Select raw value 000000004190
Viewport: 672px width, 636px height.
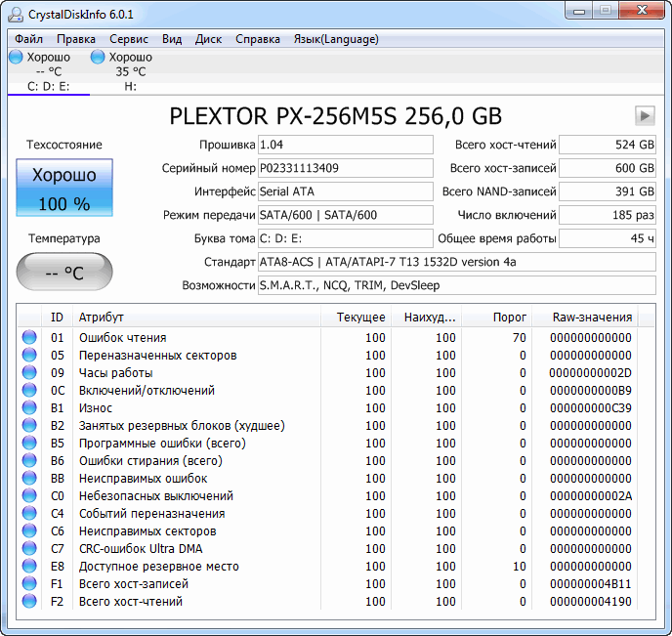(x=591, y=601)
